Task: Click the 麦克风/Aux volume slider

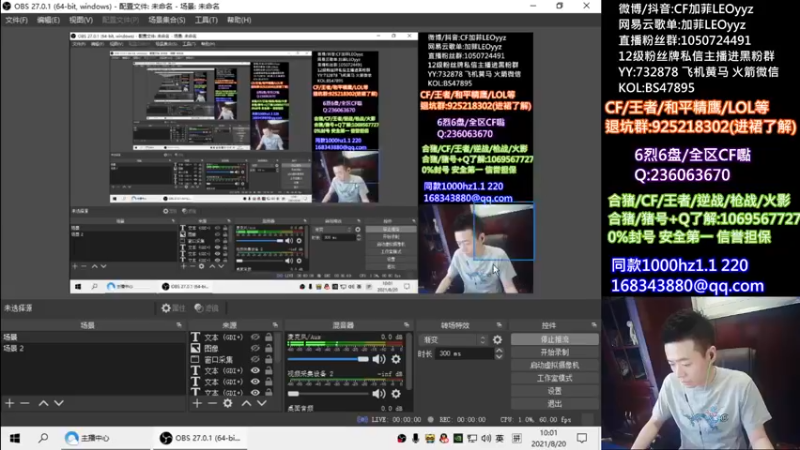Action: coord(328,359)
